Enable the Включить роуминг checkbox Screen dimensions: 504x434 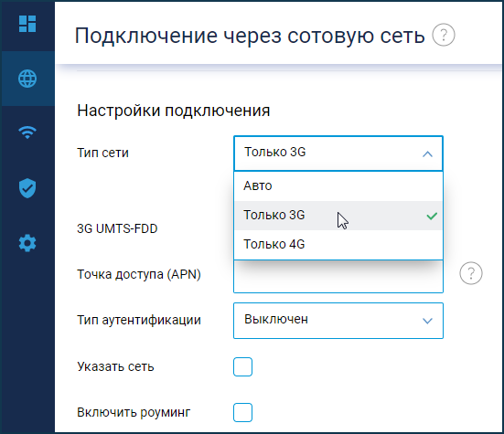point(242,412)
